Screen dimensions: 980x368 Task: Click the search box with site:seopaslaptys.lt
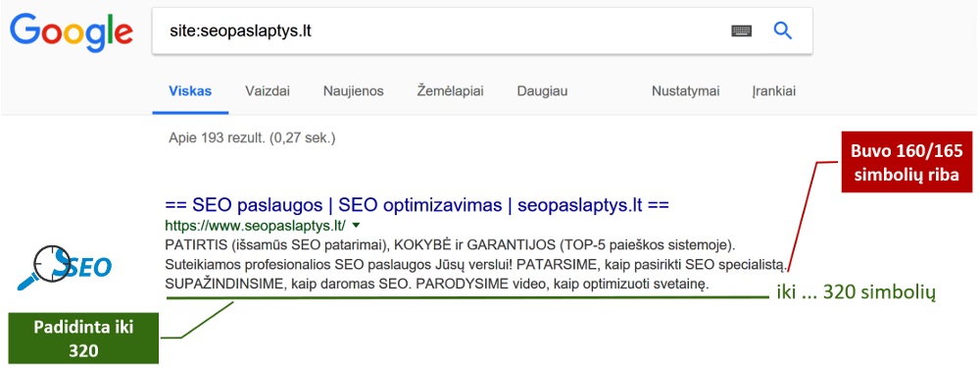point(482,30)
